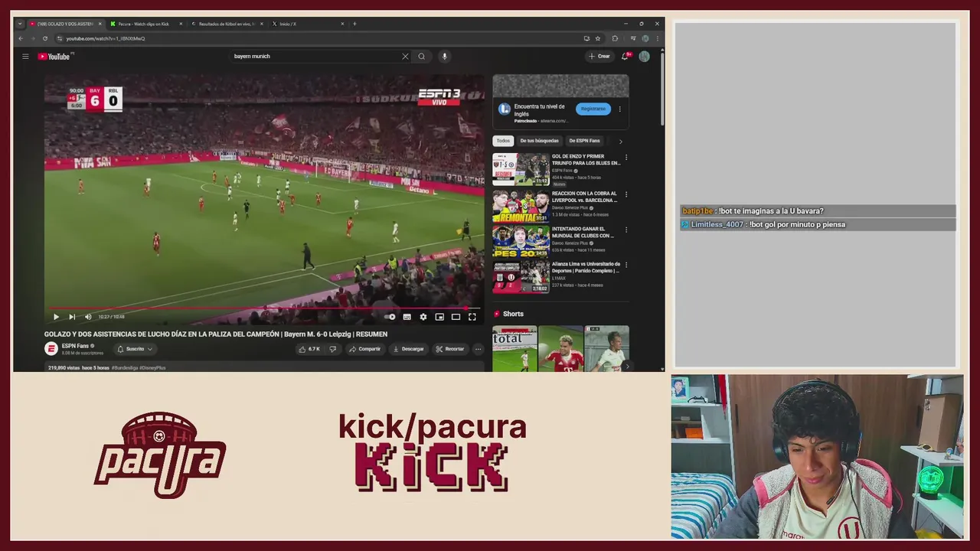The height and width of the screenshot is (551, 980).
Task: Click chat message from Limitless_4007
Action: tap(816, 225)
